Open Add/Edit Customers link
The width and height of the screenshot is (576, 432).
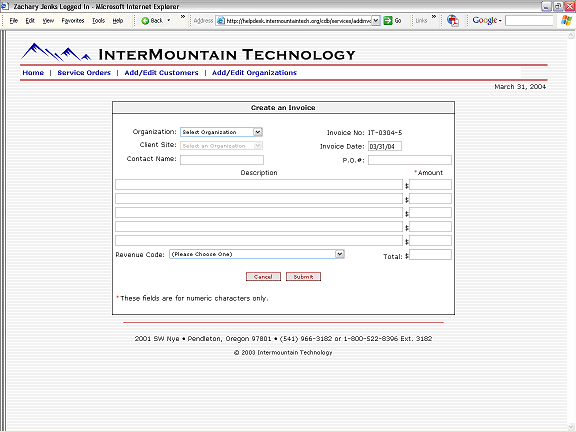(161, 73)
